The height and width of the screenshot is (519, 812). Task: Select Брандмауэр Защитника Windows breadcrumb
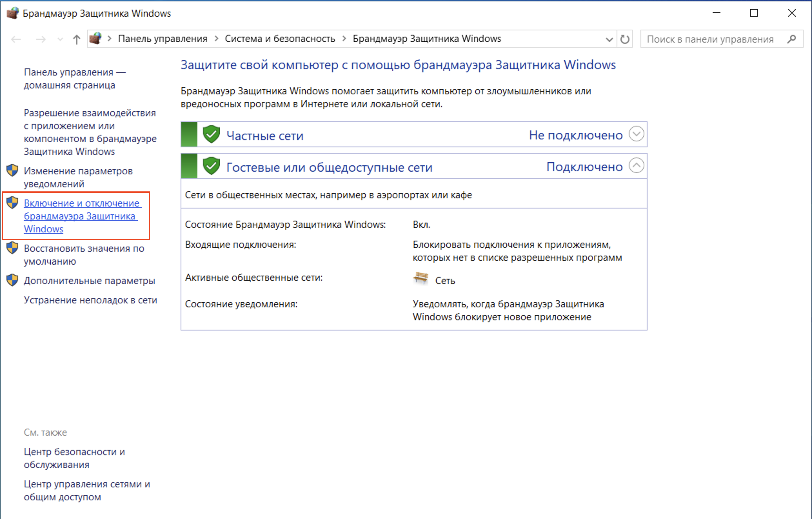[x=427, y=38]
